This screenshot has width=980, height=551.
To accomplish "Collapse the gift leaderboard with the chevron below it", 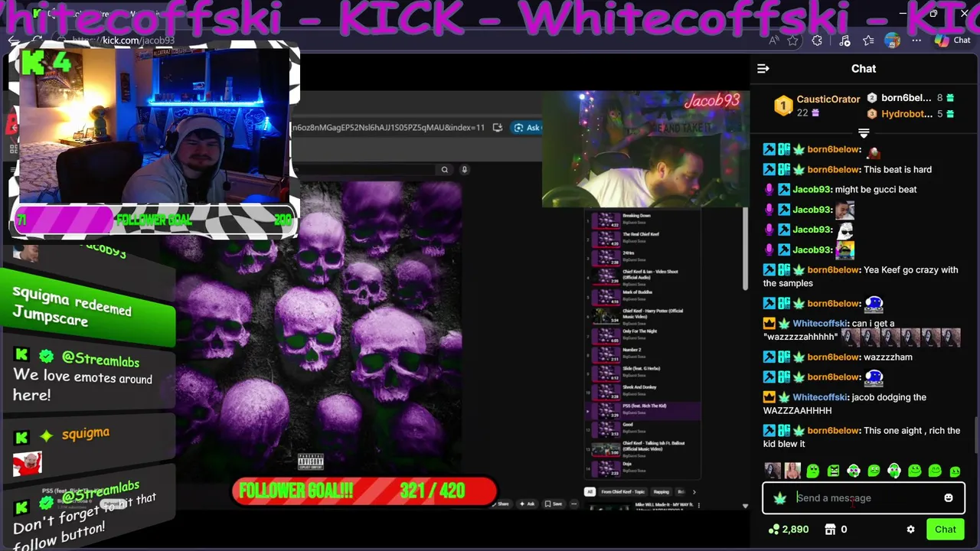I will [864, 133].
